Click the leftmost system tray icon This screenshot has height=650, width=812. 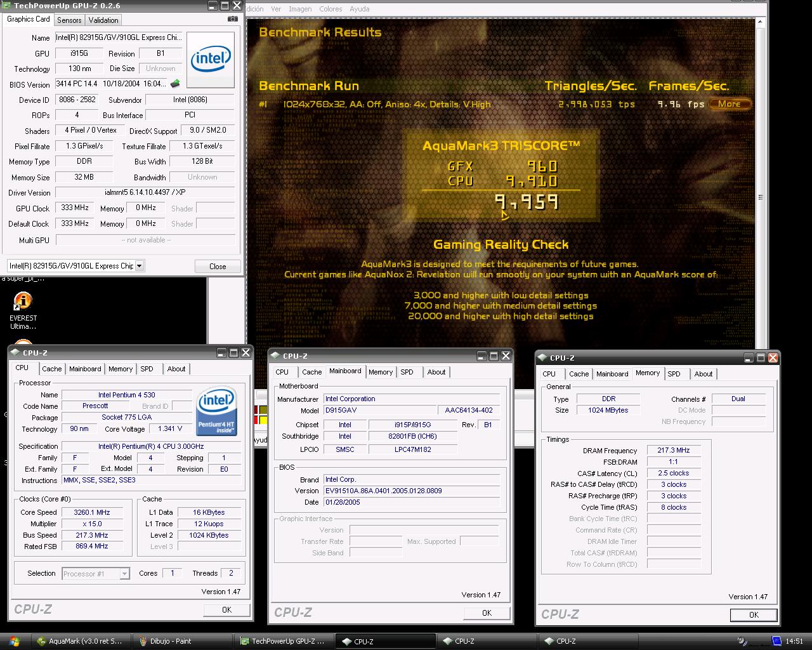[742, 641]
